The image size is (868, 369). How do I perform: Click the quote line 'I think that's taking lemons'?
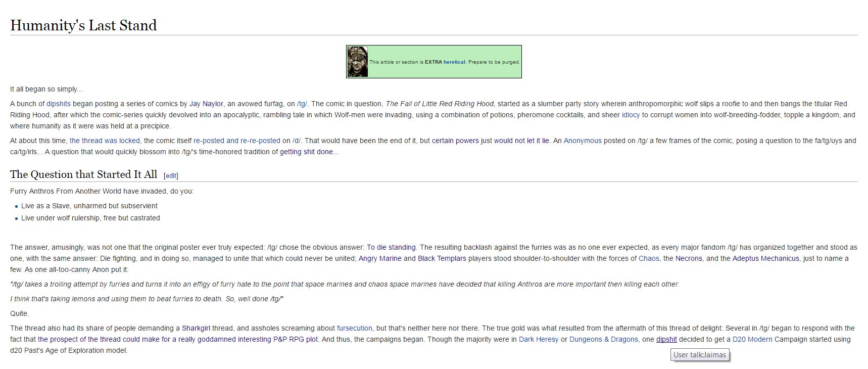[x=147, y=299]
